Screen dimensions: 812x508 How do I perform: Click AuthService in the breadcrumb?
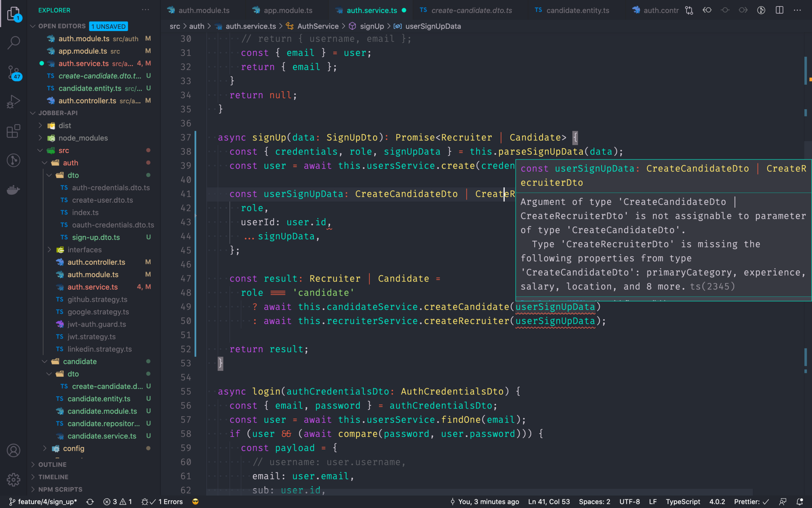(318, 26)
